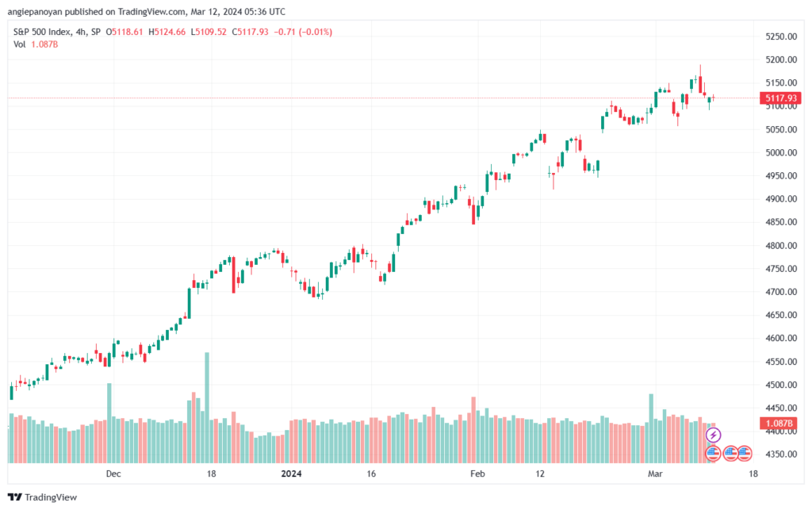Screen dimensions: 812x510
Task: Click the red 1.087B volume label
Action: point(780,423)
